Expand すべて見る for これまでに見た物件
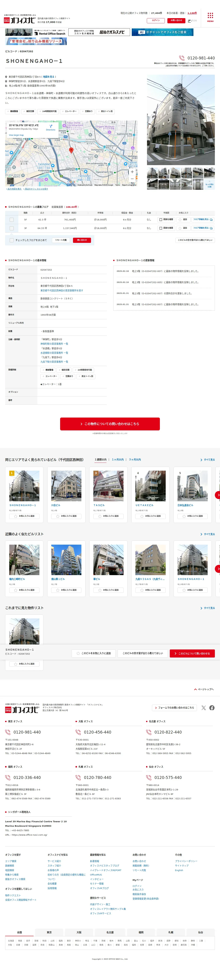 point(207,608)
